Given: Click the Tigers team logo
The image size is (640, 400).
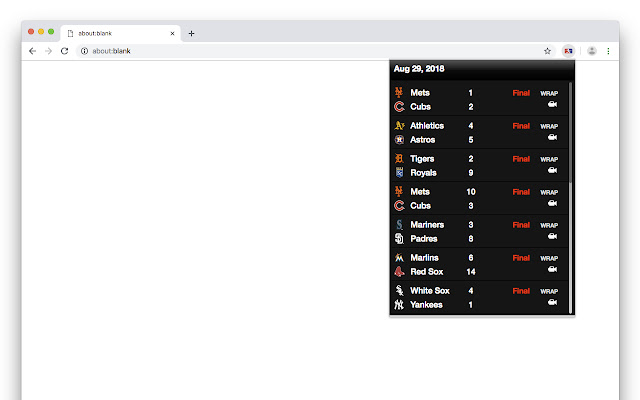Looking at the screenshot, I should point(399,158).
